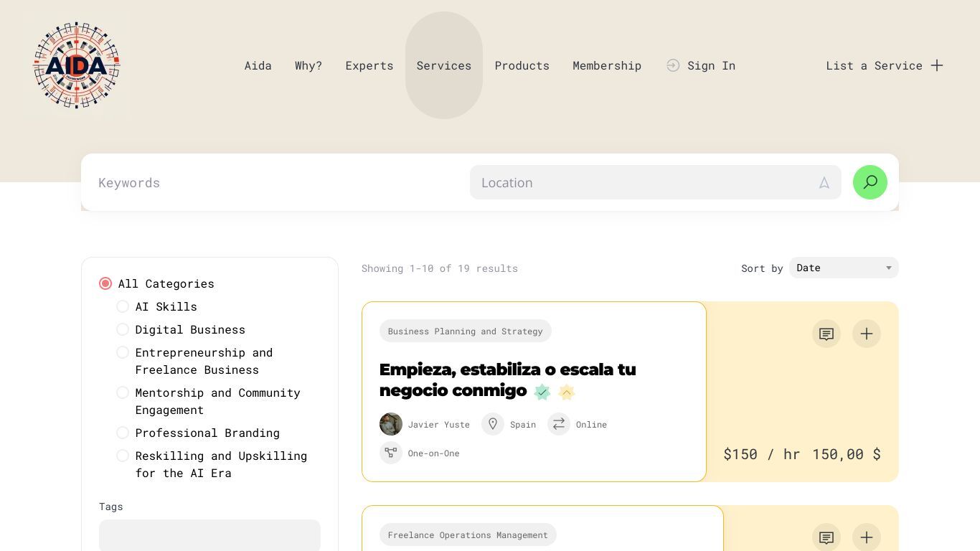Click the sign-in arrow icon
Viewport: 980px width, 551px height.
pos(673,65)
